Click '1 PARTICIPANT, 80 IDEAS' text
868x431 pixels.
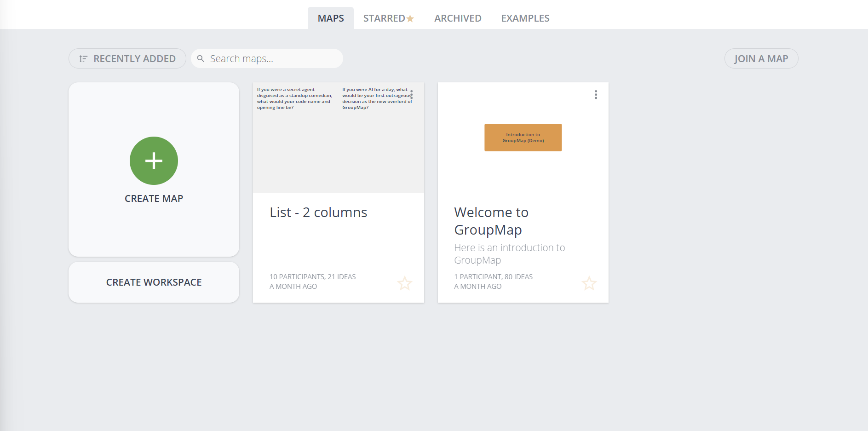[493, 276]
